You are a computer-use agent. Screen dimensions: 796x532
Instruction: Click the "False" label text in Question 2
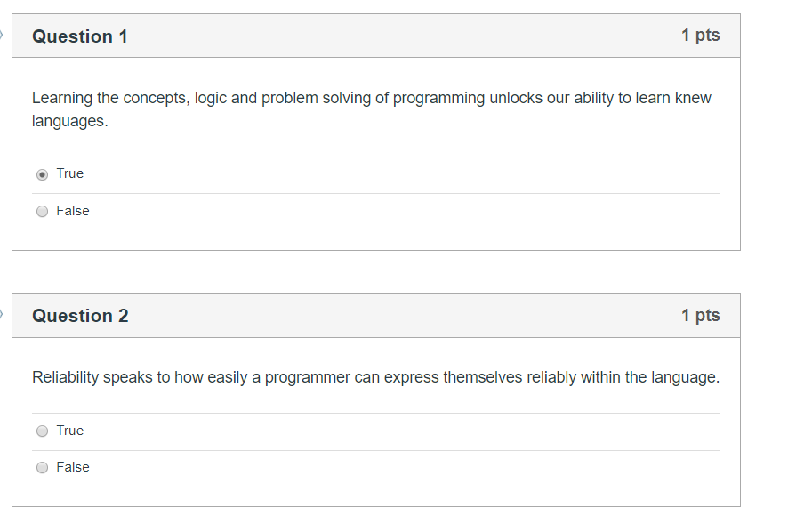(x=73, y=467)
